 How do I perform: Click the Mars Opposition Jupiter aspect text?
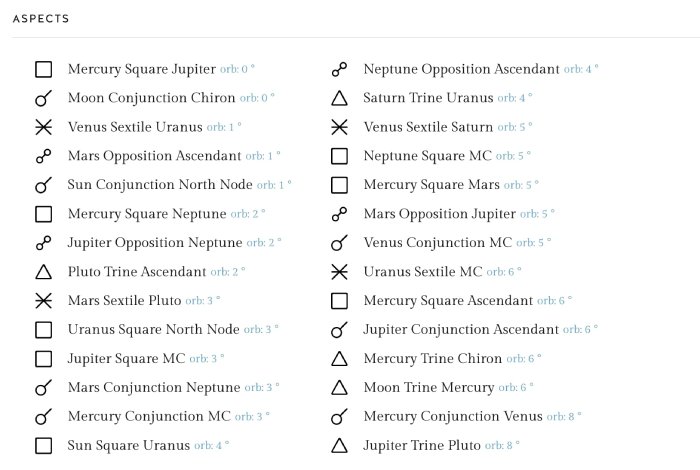tap(440, 214)
